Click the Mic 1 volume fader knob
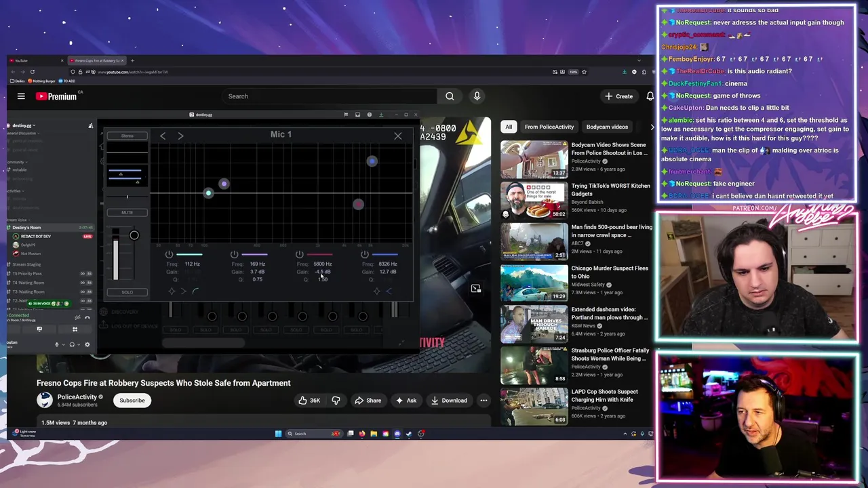 click(x=134, y=235)
